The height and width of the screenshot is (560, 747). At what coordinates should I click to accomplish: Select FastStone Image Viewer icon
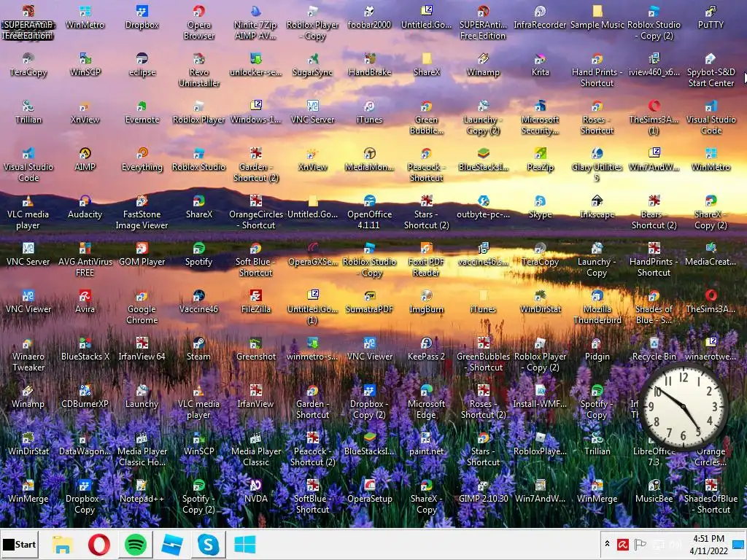[x=142, y=212]
